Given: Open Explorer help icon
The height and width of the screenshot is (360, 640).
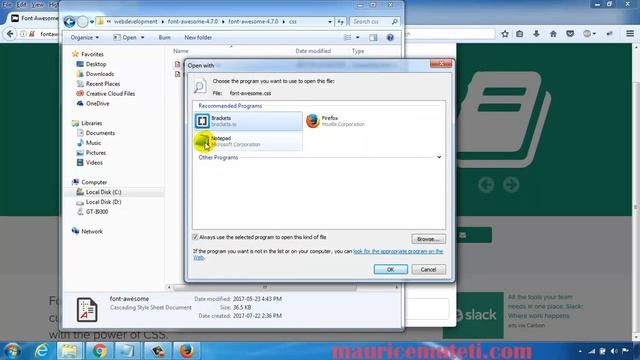Looking at the screenshot, I should tap(390, 38).
